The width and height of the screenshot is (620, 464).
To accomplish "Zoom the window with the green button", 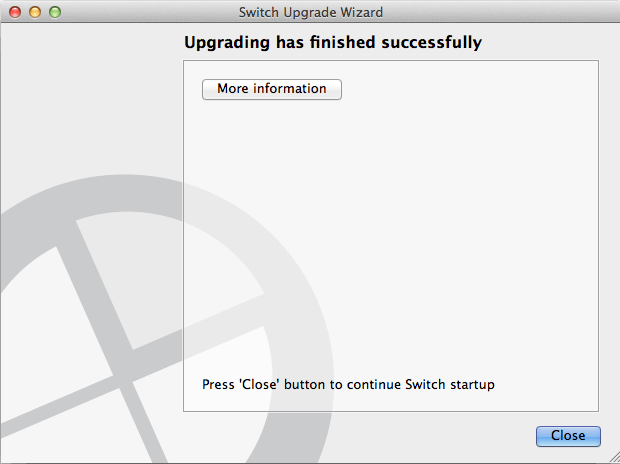I will [x=55, y=12].
